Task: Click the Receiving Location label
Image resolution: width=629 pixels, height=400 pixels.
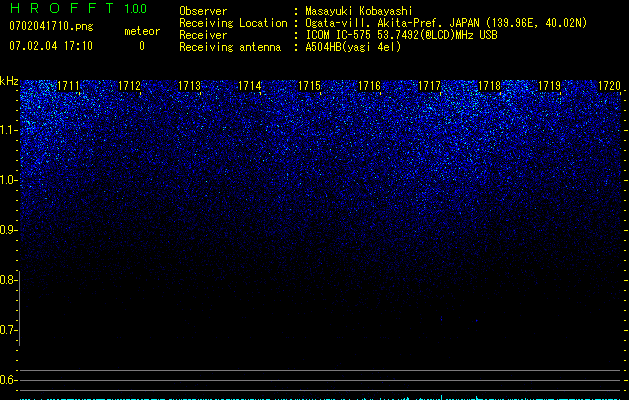Action: pyautogui.click(x=233, y=23)
